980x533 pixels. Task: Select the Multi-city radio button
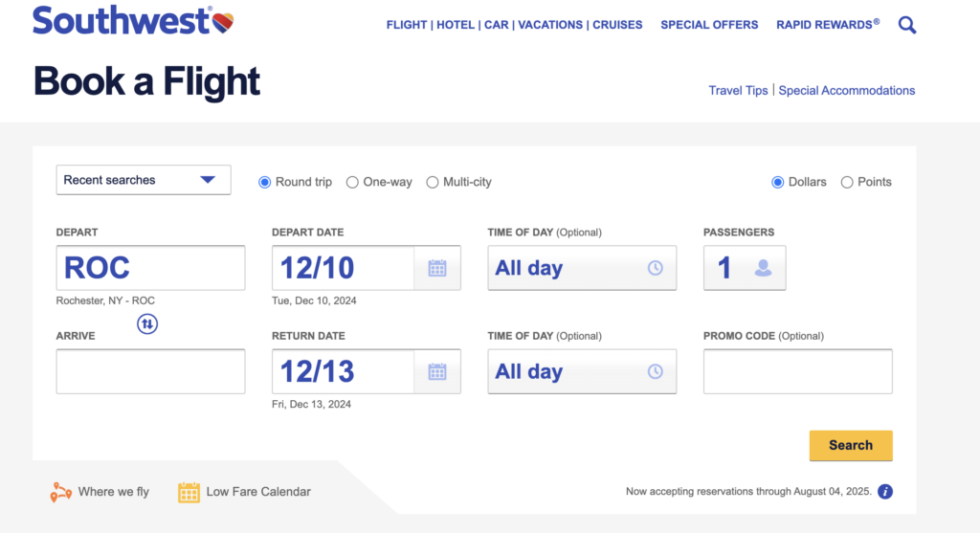432,182
